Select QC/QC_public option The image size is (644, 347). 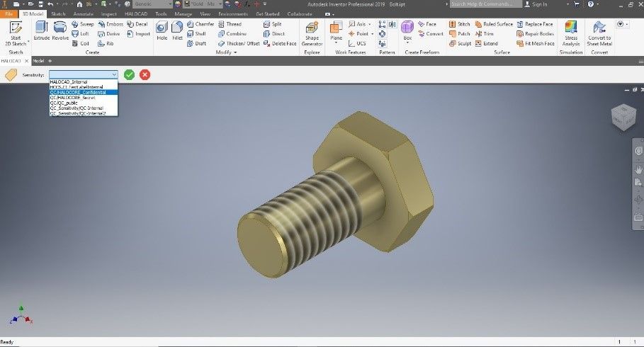click(x=84, y=103)
